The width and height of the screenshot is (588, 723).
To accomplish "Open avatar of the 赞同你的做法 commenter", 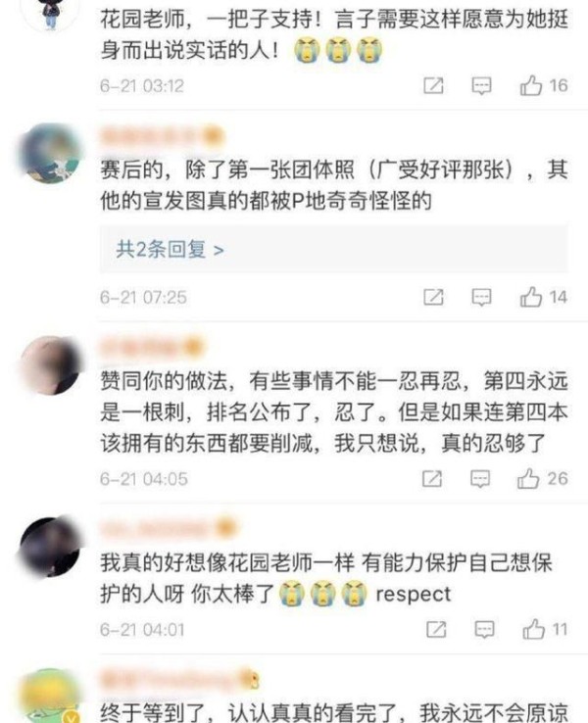I will click(50, 365).
